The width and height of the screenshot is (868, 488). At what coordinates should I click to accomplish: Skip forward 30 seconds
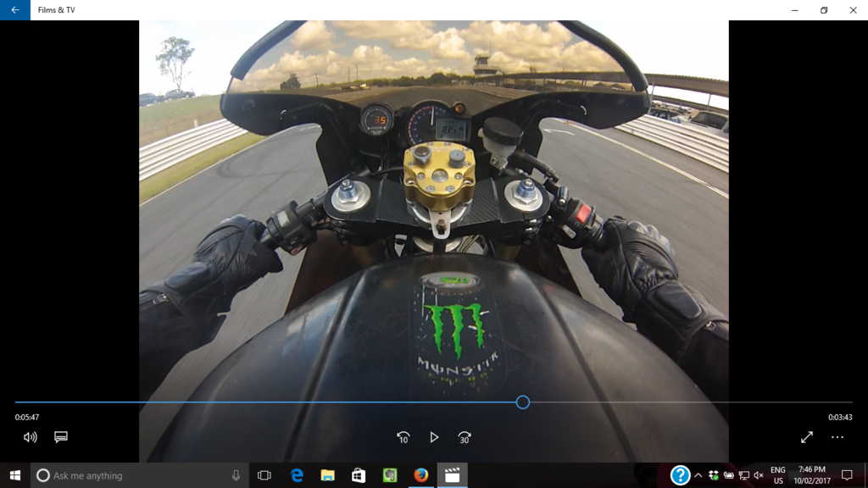(x=465, y=437)
